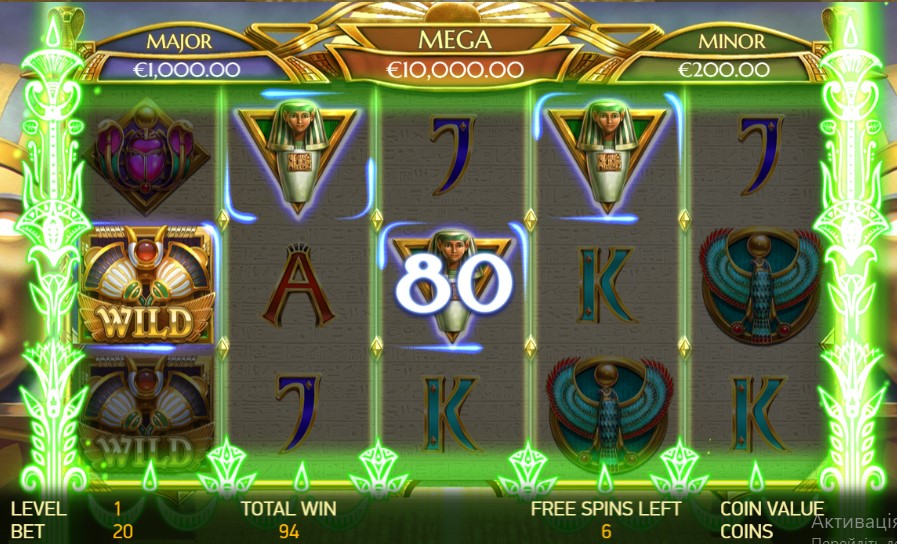The image size is (897, 544).
Task: Click the K at the bottom of reel five
Action: [x=760, y=413]
